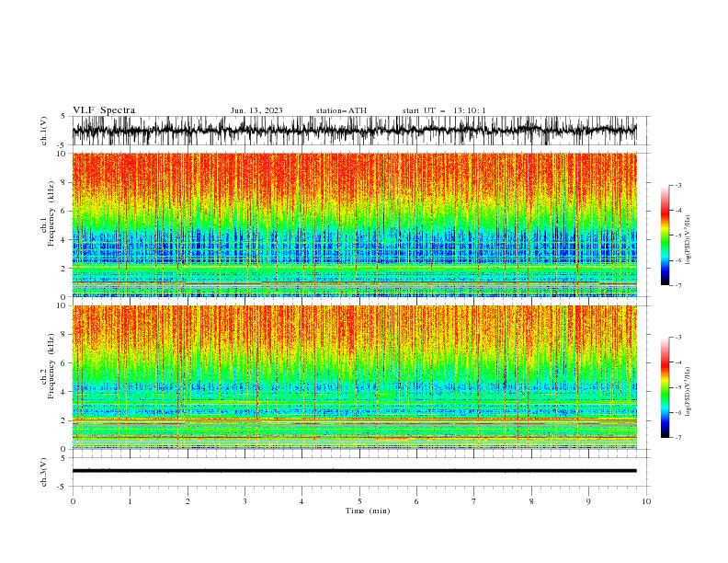728x563 pixels.
Task: Click the 'Time (min)' x-axis label
Action: click(368, 511)
